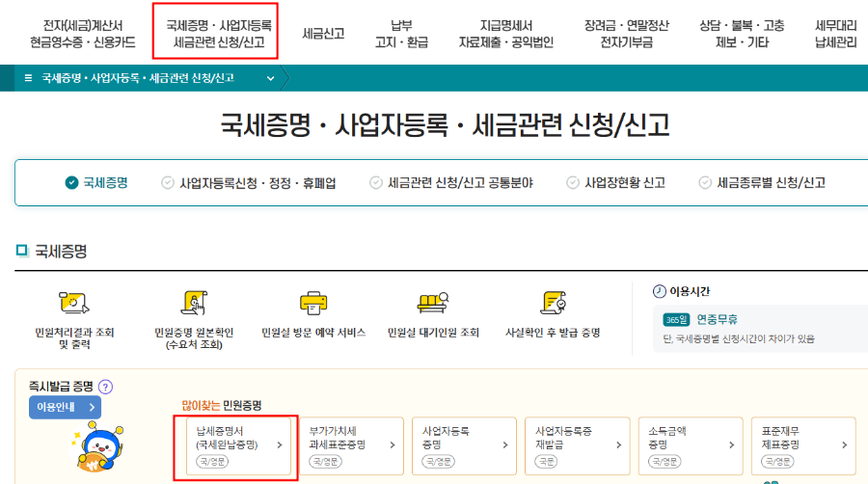The image size is (868, 484).
Task: Click the clock icon next to 이용시간
Action: [659, 291]
